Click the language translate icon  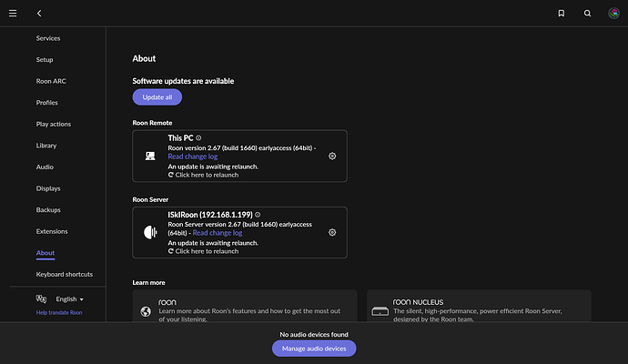41,298
